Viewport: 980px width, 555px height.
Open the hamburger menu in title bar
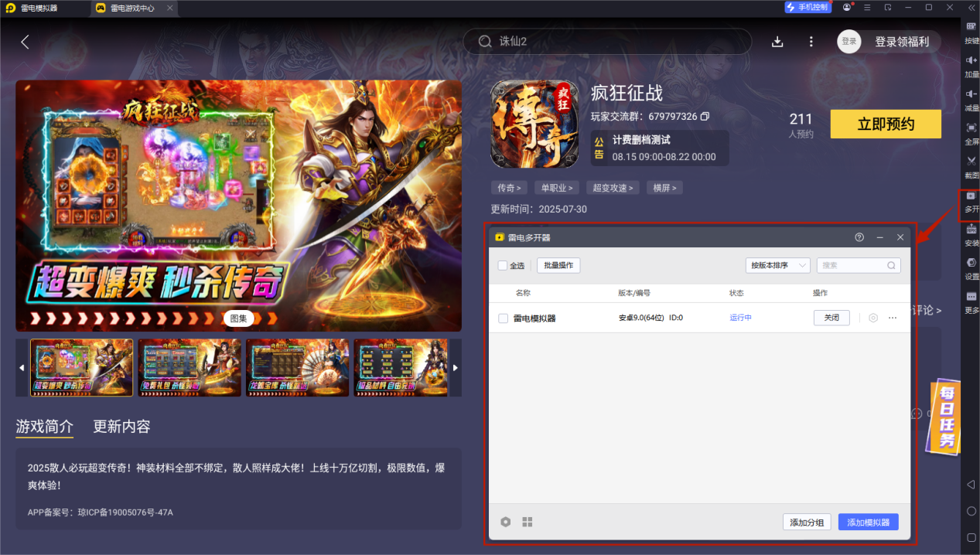click(868, 8)
